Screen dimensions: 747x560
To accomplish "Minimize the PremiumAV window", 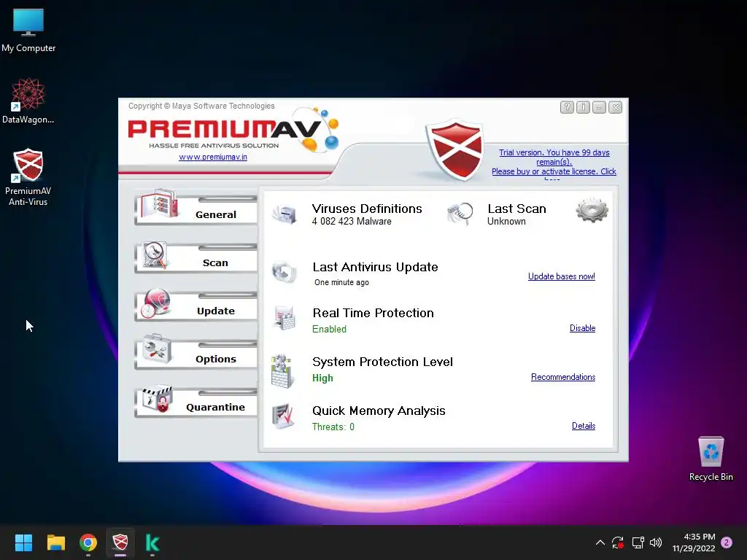I will (600, 107).
